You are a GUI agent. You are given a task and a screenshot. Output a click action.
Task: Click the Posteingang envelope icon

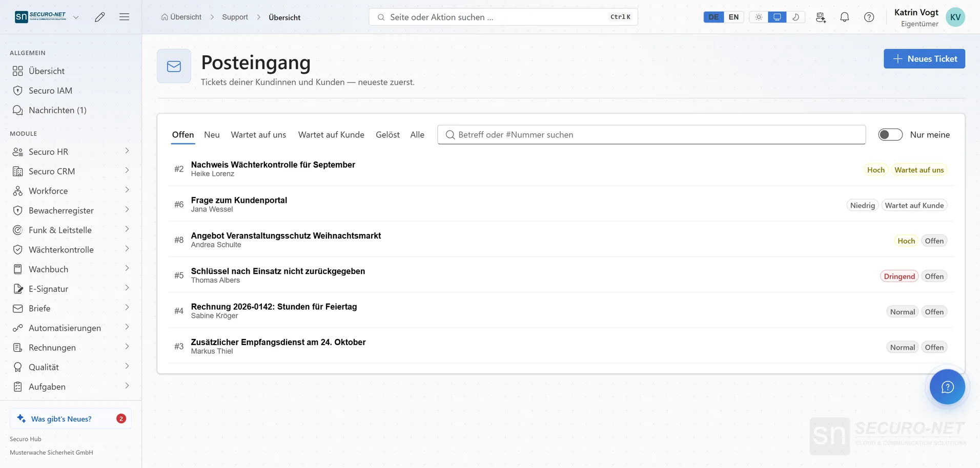point(174,66)
